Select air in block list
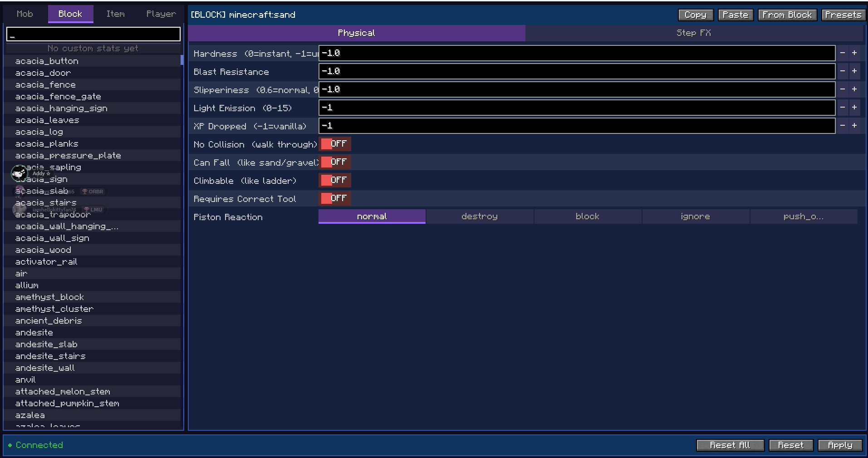This screenshot has height=458, width=868. (92, 273)
